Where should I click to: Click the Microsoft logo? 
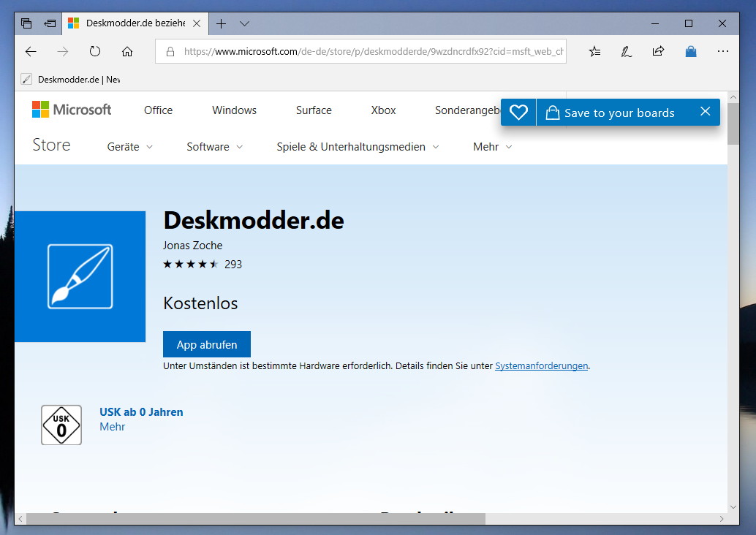point(72,110)
